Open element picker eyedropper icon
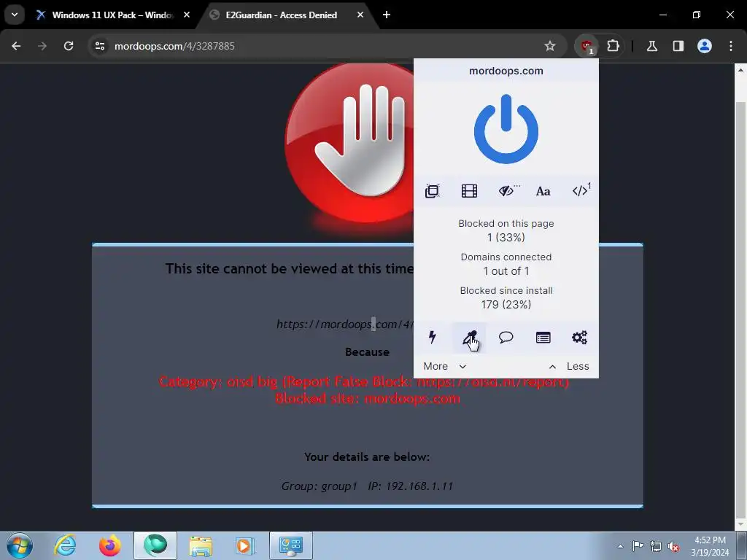This screenshot has width=747, height=560. (469, 338)
